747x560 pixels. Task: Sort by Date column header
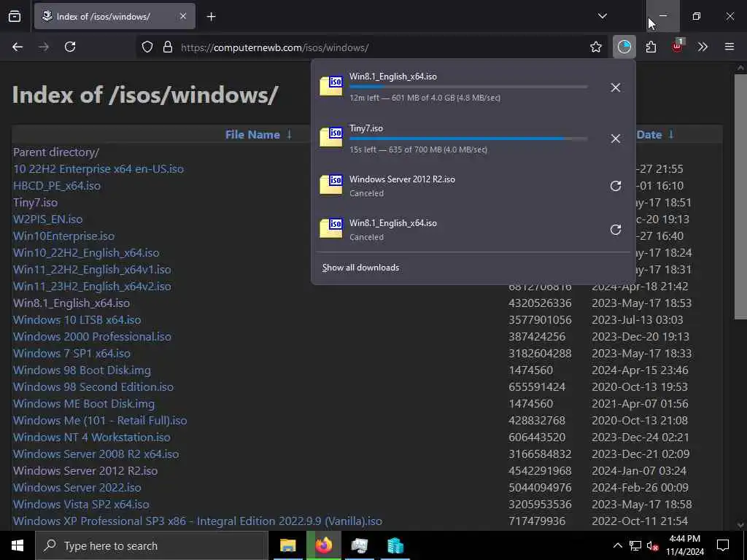649,135
